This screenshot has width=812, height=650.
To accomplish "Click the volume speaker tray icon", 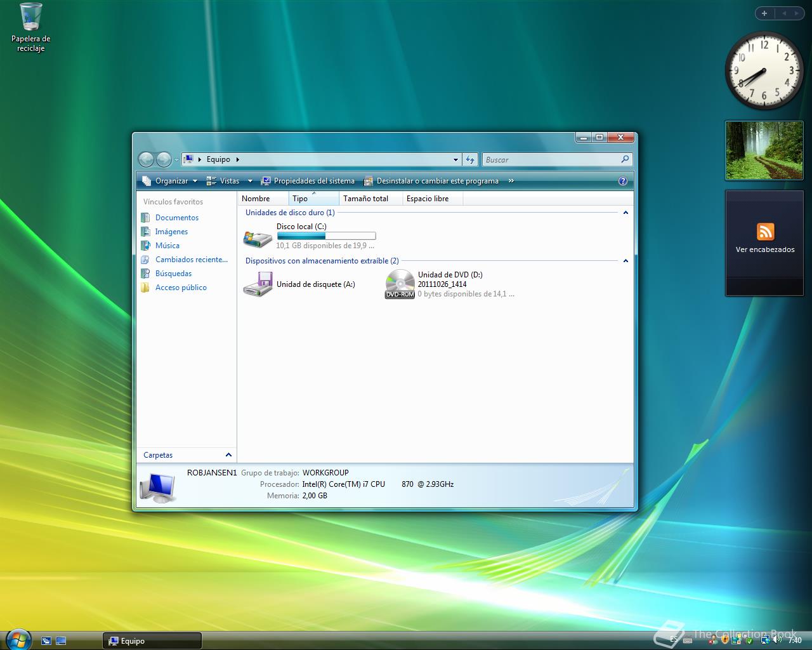I will point(777,640).
